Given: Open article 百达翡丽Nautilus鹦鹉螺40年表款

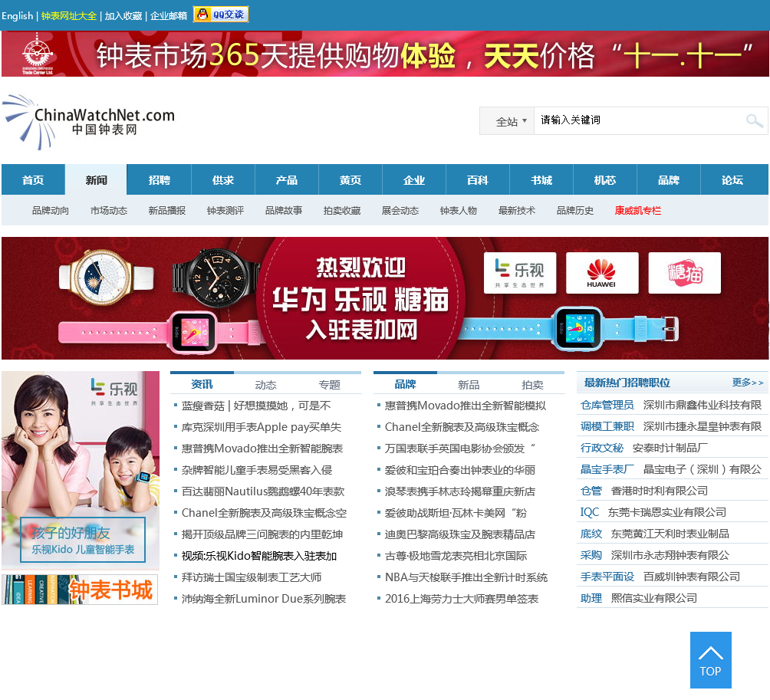Looking at the screenshot, I should click(263, 491).
